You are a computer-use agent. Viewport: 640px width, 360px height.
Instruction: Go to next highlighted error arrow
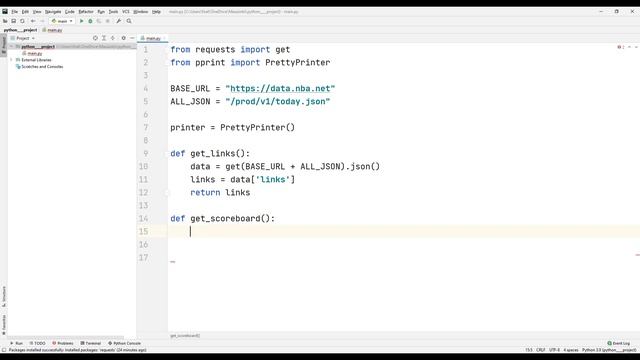click(x=636, y=47)
